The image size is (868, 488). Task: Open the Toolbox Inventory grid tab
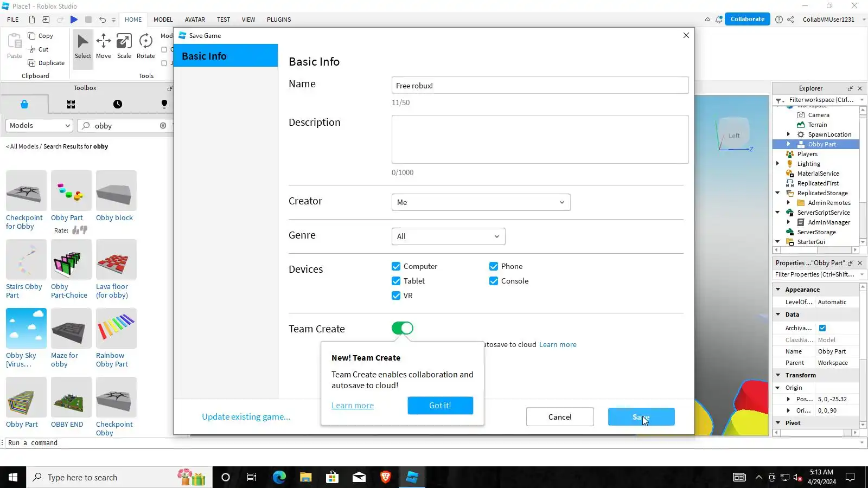(x=71, y=104)
